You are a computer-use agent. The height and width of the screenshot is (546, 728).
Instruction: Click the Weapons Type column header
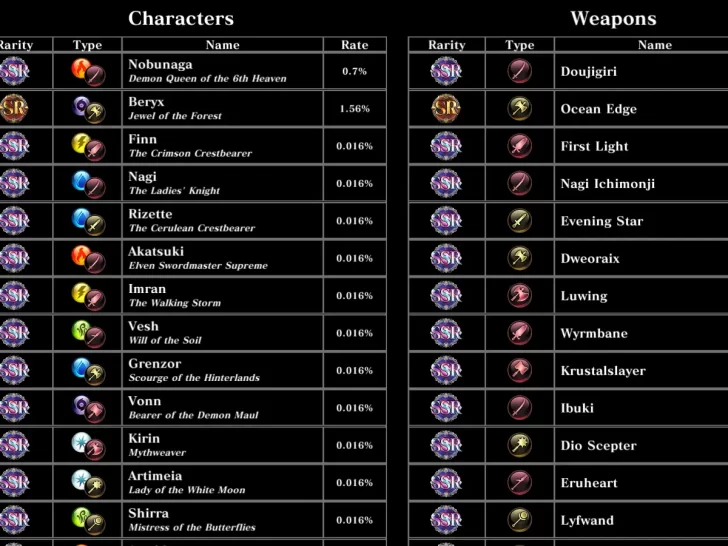(x=520, y=45)
